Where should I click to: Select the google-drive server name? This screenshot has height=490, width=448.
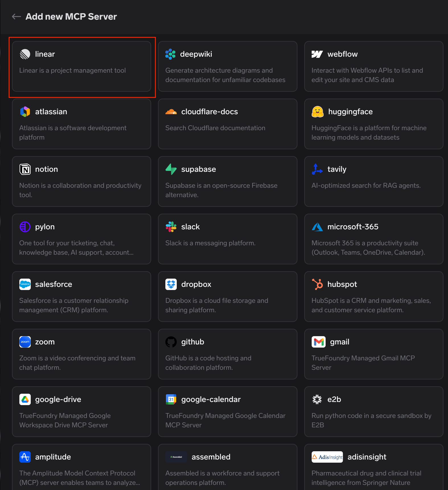[x=58, y=399]
